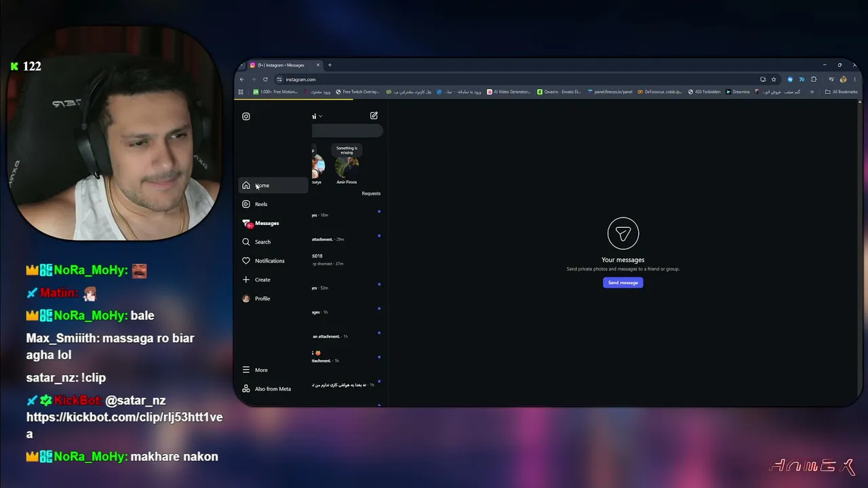Open the browser Extensions puzzle icon
The width and height of the screenshot is (868, 488).
tap(814, 79)
